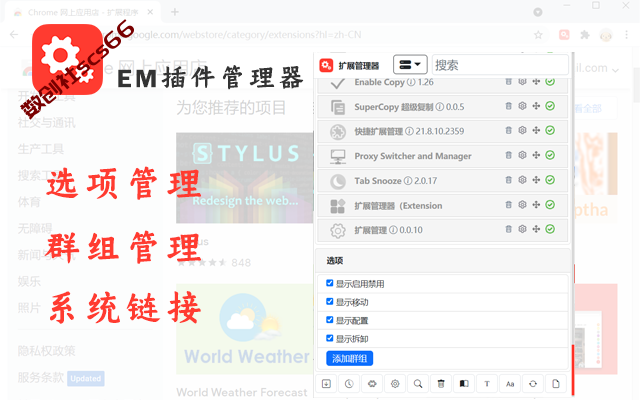Screen dimensions: 640x400
Task: Click the 添加群组 button
Action: click(349, 358)
